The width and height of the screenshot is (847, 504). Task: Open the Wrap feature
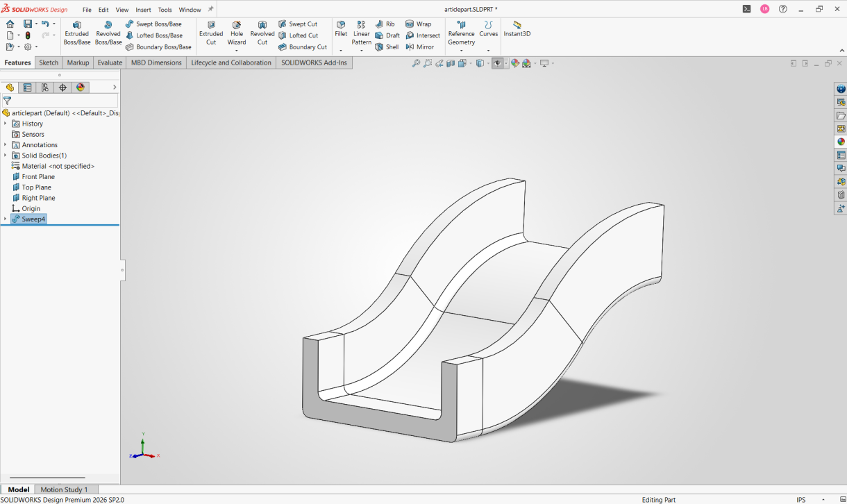pos(419,24)
